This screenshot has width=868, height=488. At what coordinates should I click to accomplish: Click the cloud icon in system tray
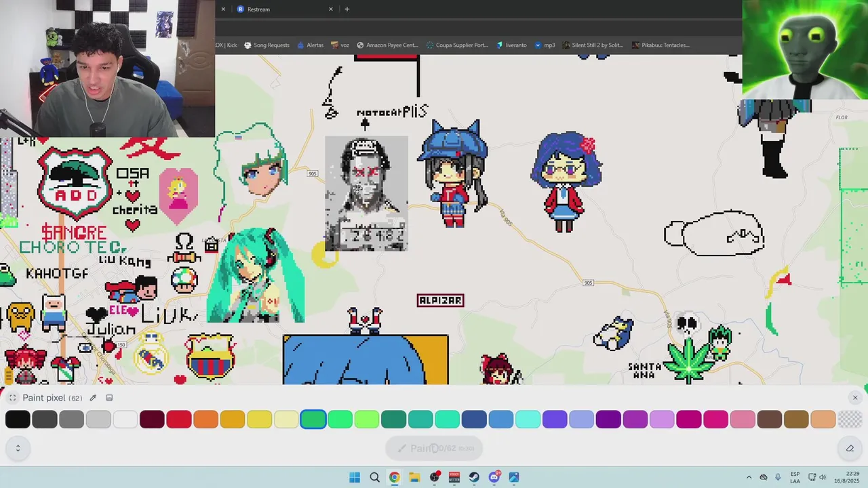tap(764, 477)
